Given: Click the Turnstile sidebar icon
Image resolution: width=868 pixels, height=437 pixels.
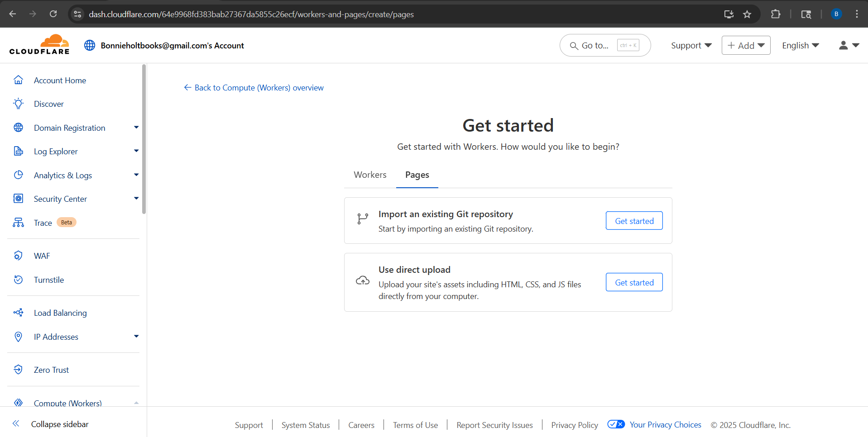Looking at the screenshot, I should (x=18, y=280).
